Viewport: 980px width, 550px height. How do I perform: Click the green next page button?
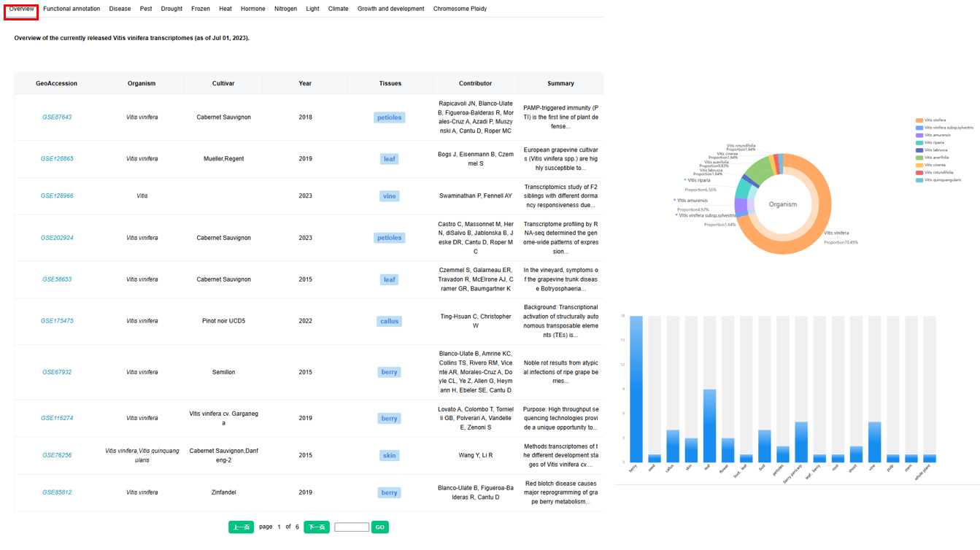316,527
